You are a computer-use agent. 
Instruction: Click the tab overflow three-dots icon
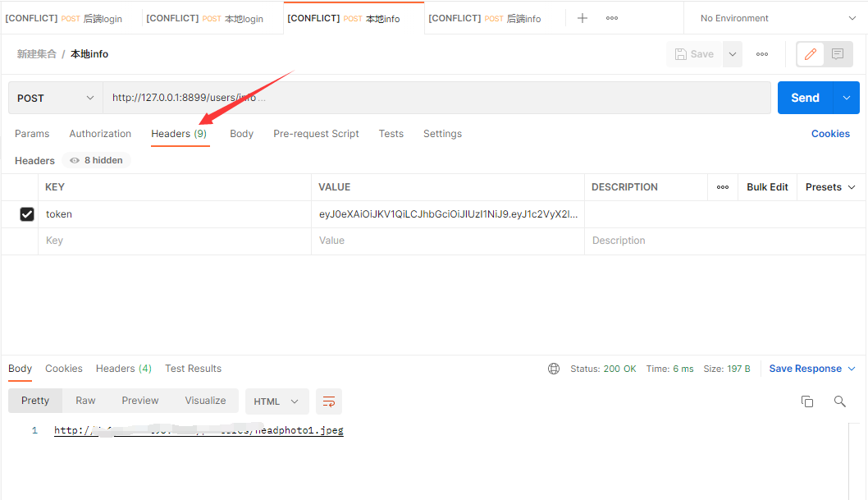(612, 18)
